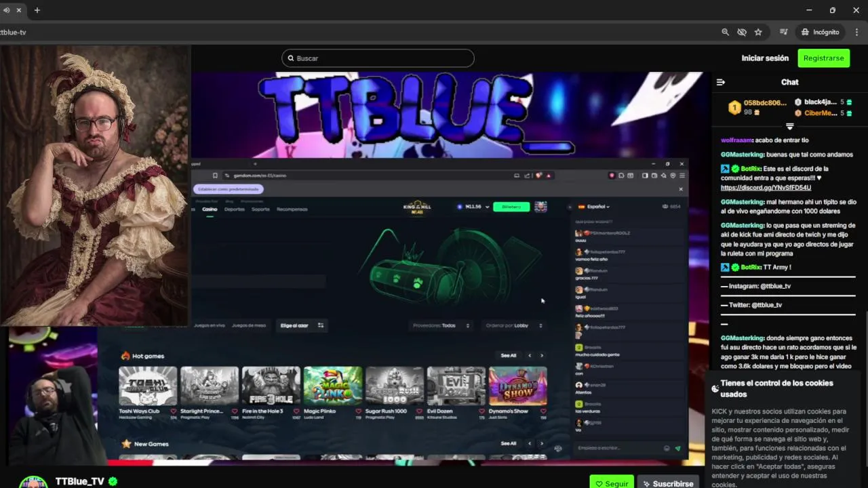
Task: Go to next Hot games page arrow
Action: 541,355
